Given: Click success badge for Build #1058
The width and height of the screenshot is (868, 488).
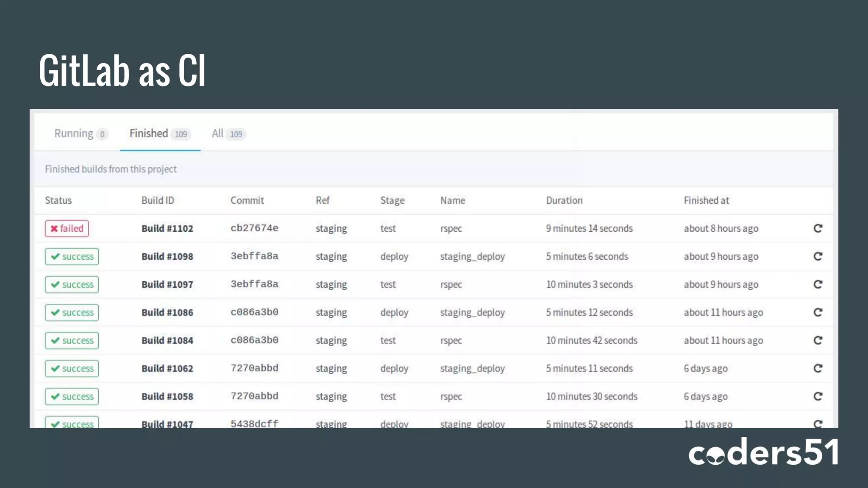Looking at the screenshot, I should [x=72, y=396].
